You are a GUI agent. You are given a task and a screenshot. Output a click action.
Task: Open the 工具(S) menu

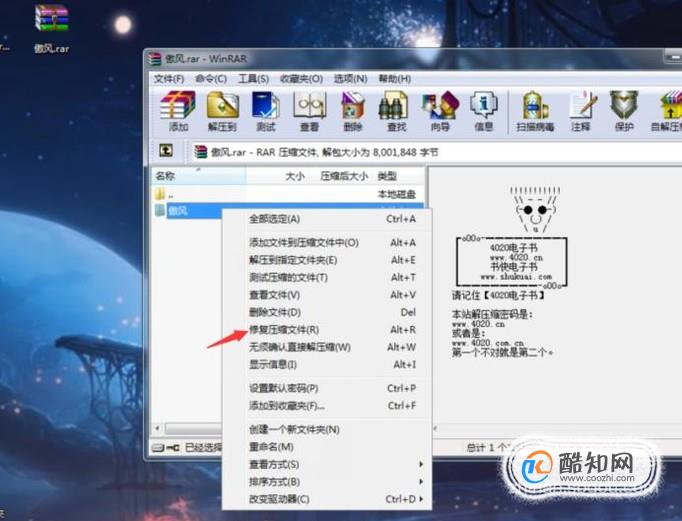254,79
